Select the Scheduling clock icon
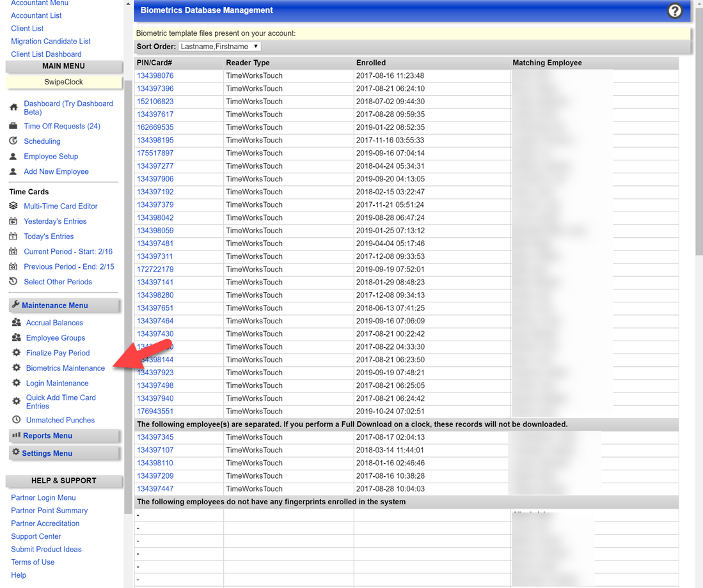Viewport: 703px width, 588px height. 14,141
